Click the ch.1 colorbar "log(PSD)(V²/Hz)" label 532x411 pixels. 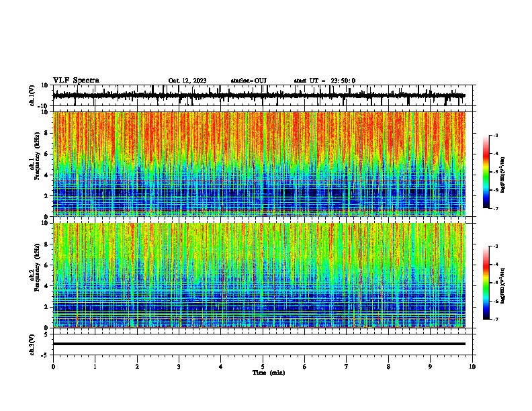[502, 175]
